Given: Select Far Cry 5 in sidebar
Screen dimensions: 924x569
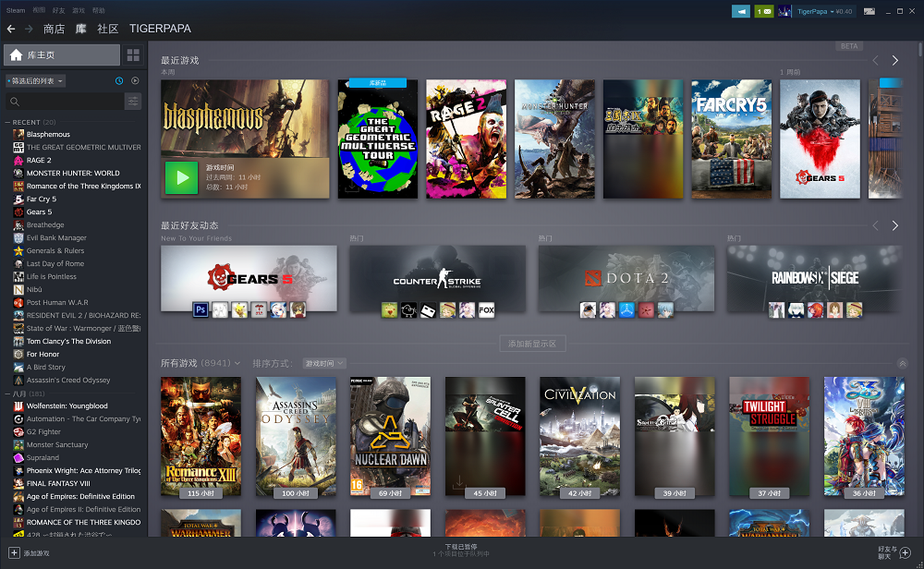Looking at the screenshot, I should click(x=42, y=200).
